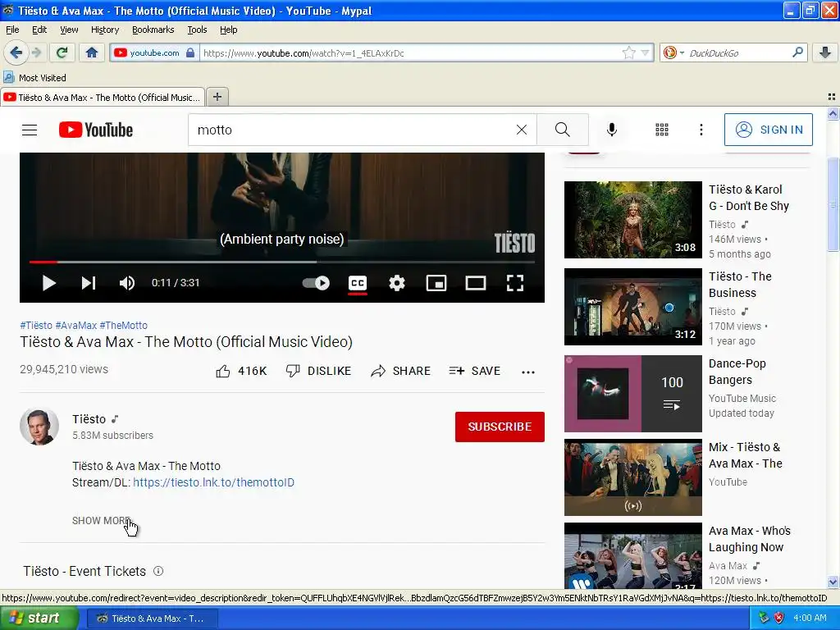Reload the page with refresh icon
This screenshot has width=840, height=630.
[62, 52]
